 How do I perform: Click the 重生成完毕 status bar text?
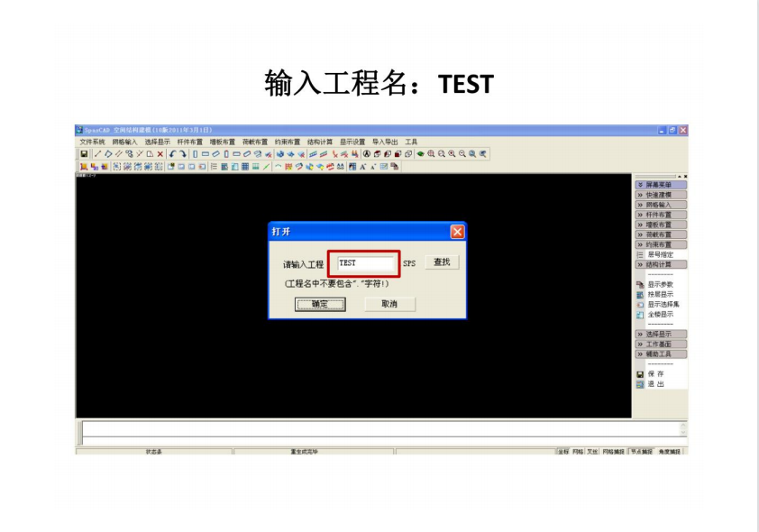pyautogui.click(x=304, y=452)
